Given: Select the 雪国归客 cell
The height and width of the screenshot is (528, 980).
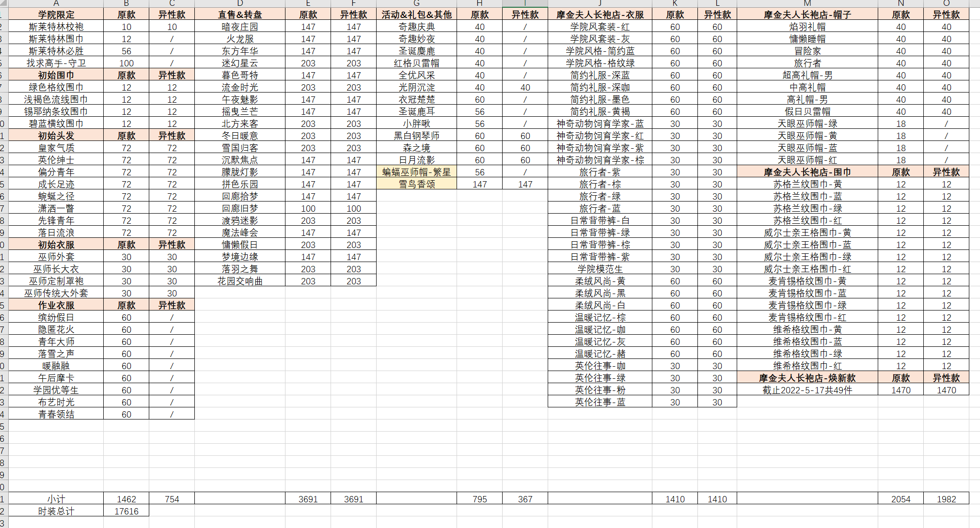Looking at the screenshot, I should 240,148.
